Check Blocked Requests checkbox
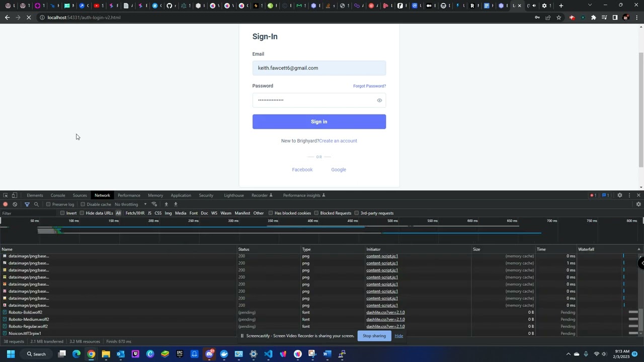This screenshot has width=644, height=362. tap(316, 213)
